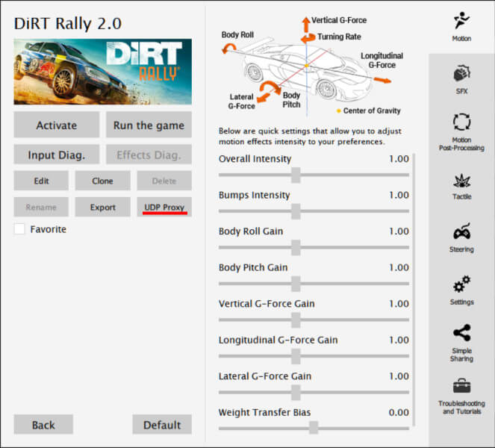
Task: Click the Weight Transfer Bias slider handle
Action: (314, 428)
